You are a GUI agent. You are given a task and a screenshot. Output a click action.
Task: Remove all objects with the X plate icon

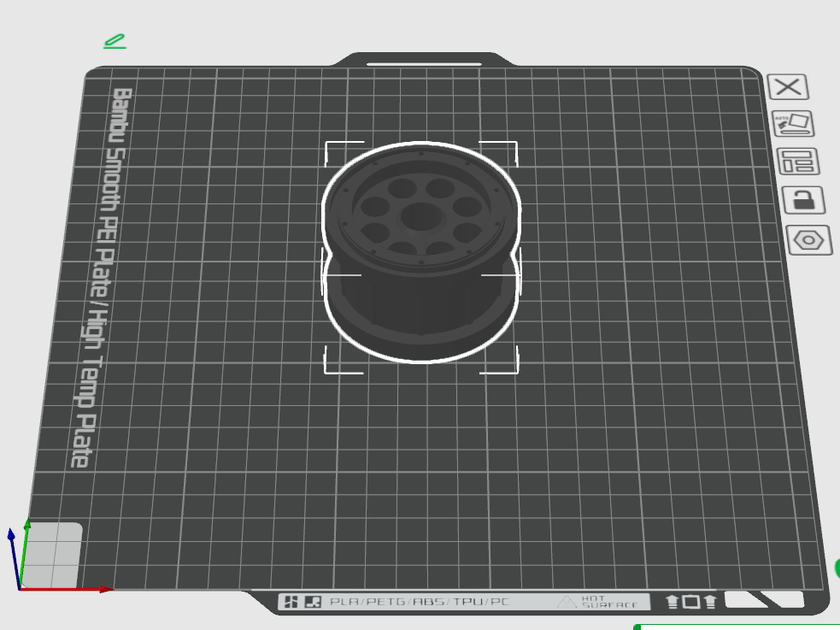pyautogui.click(x=788, y=87)
